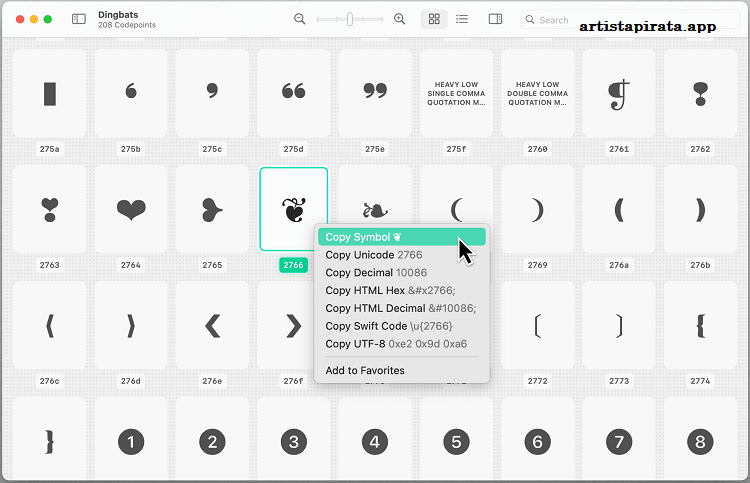Toggle the left sidebar panel
Screen dimensions: 750x483
78,19
